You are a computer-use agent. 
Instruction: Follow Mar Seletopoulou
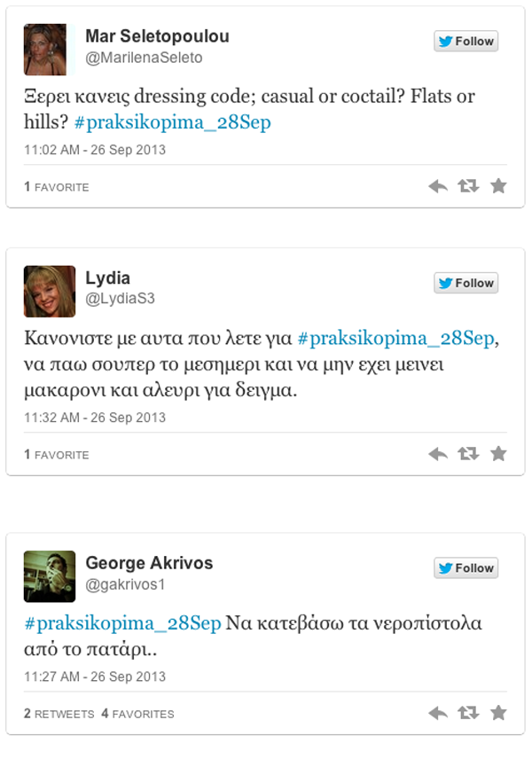[465, 41]
